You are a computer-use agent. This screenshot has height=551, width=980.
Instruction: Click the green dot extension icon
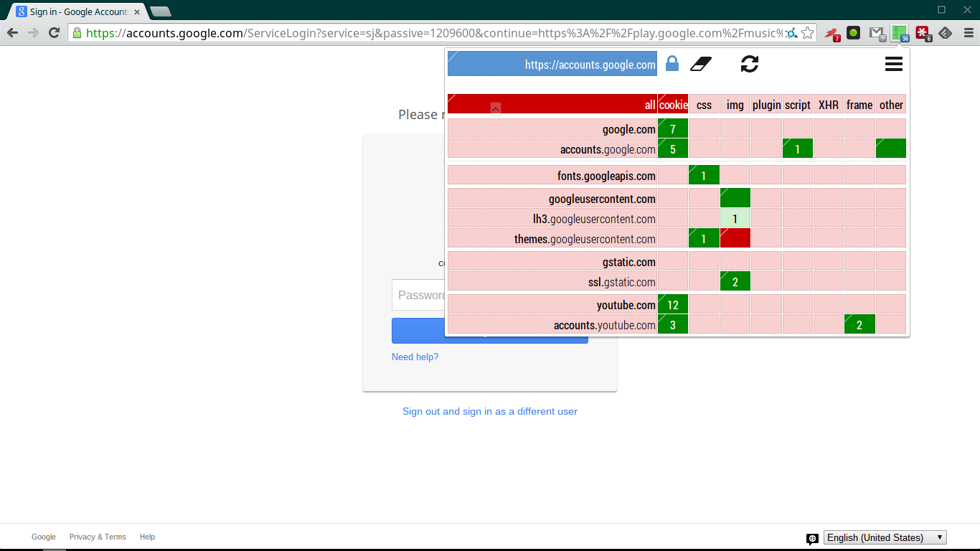click(853, 33)
